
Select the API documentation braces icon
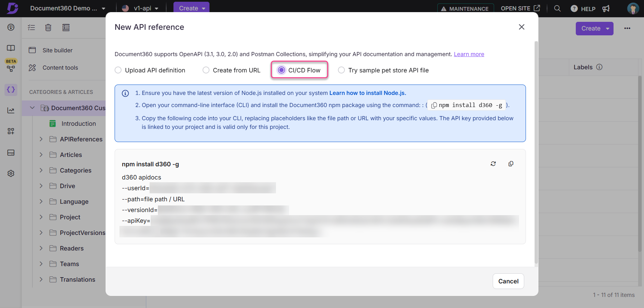pos(11,90)
